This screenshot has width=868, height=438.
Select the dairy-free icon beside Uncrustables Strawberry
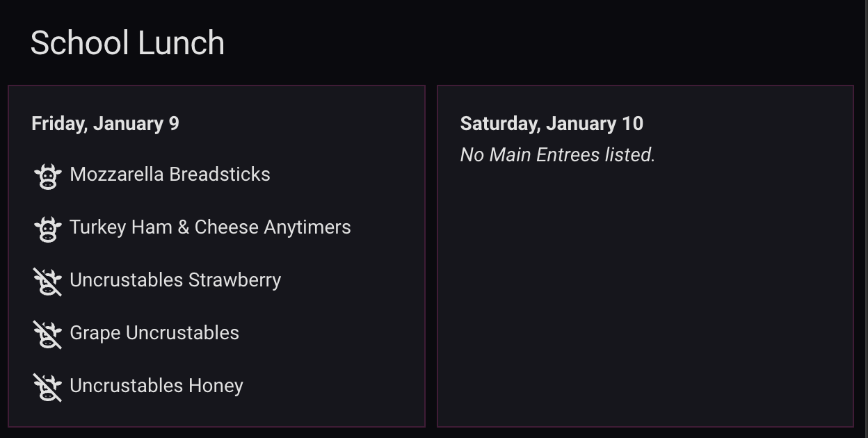pos(47,282)
